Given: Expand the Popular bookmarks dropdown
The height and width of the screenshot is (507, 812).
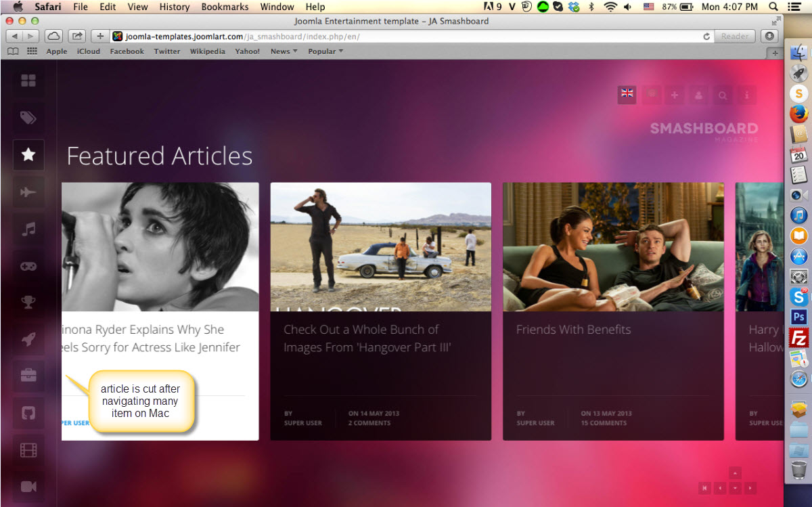Looking at the screenshot, I should [325, 51].
